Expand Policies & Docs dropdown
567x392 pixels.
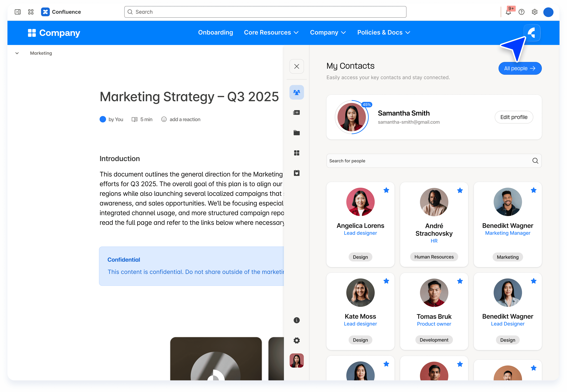[383, 32]
